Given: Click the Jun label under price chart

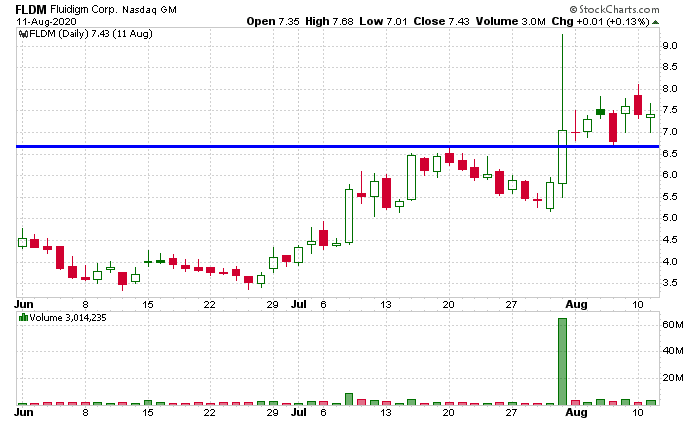Looking at the screenshot, I should pos(24,304).
